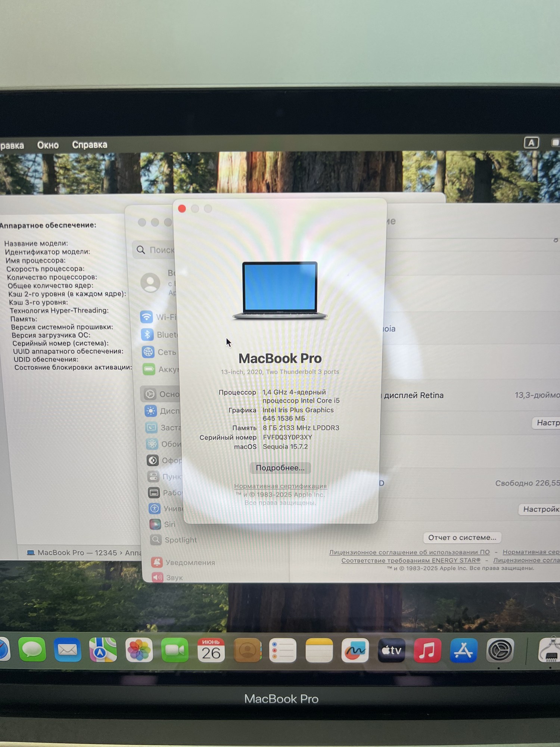Open Battery (Аккумулятор) settings pane

tap(161, 369)
